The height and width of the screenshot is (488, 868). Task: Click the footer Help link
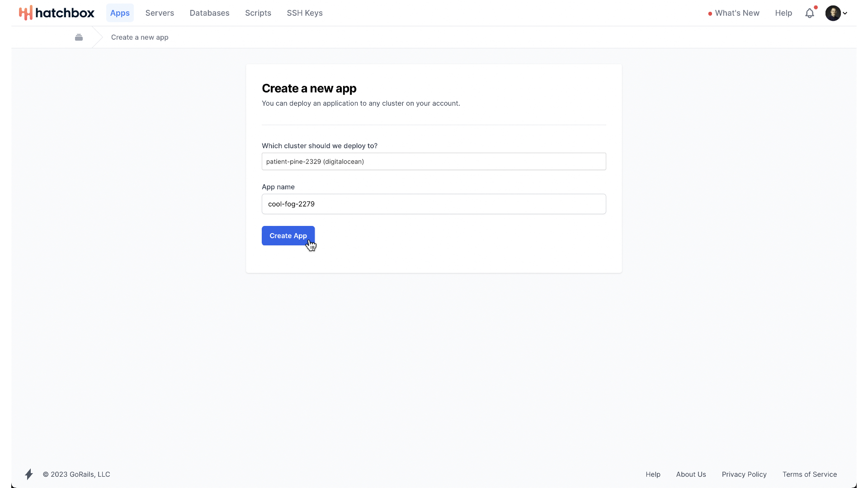click(x=653, y=474)
